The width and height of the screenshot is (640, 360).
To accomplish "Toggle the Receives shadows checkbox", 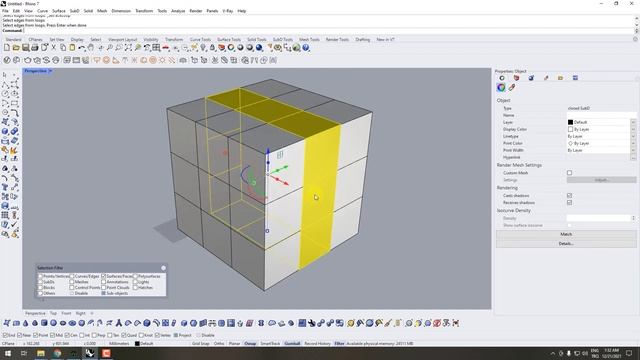I will (569, 202).
